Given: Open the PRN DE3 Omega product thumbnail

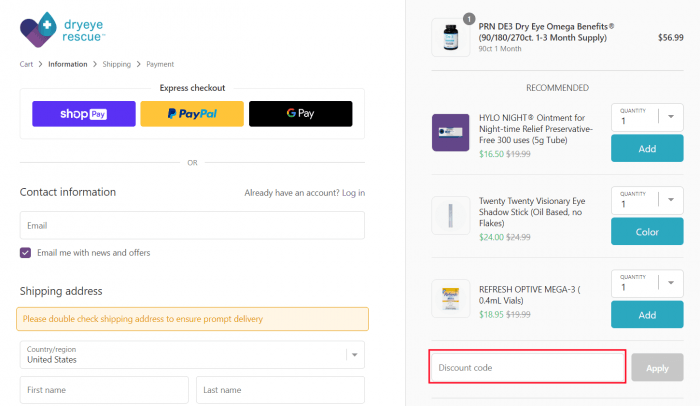Looking at the screenshot, I should tap(451, 38).
